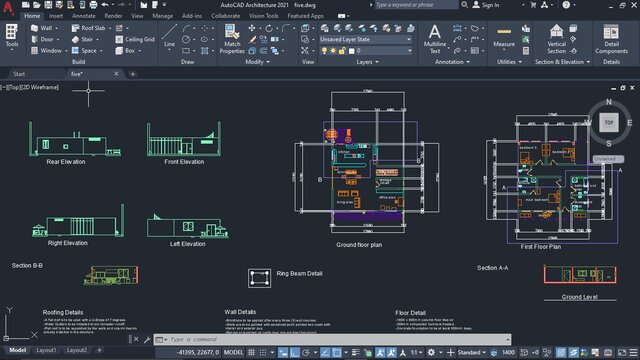Click the MODEL space button
This screenshot has width=640, height=360.
pos(233,352)
